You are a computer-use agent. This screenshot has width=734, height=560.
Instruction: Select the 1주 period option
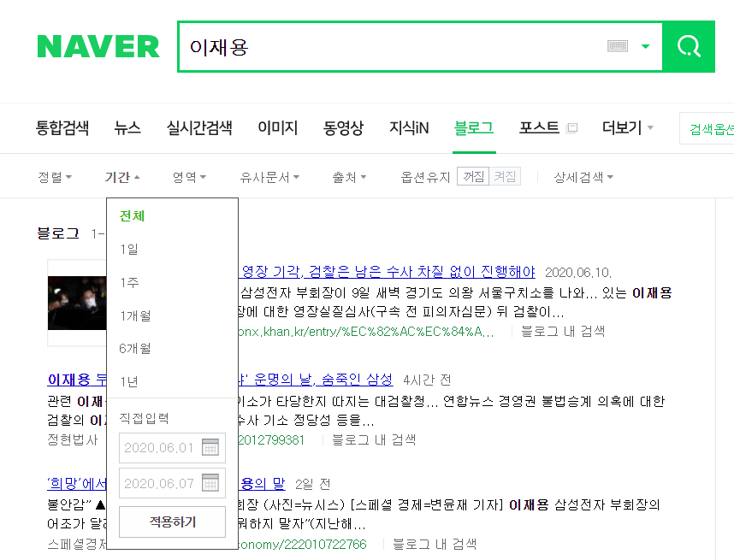click(x=129, y=282)
